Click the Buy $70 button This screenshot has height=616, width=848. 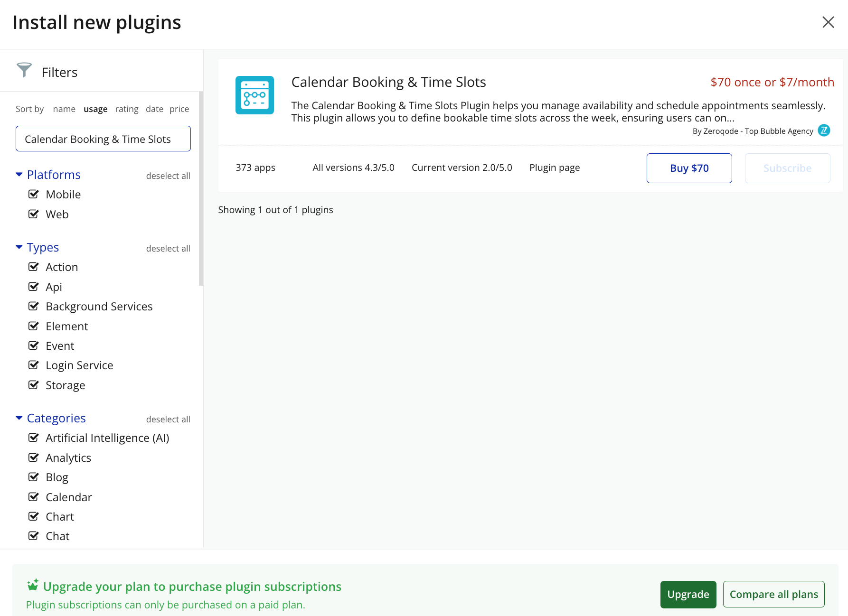pos(689,168)
